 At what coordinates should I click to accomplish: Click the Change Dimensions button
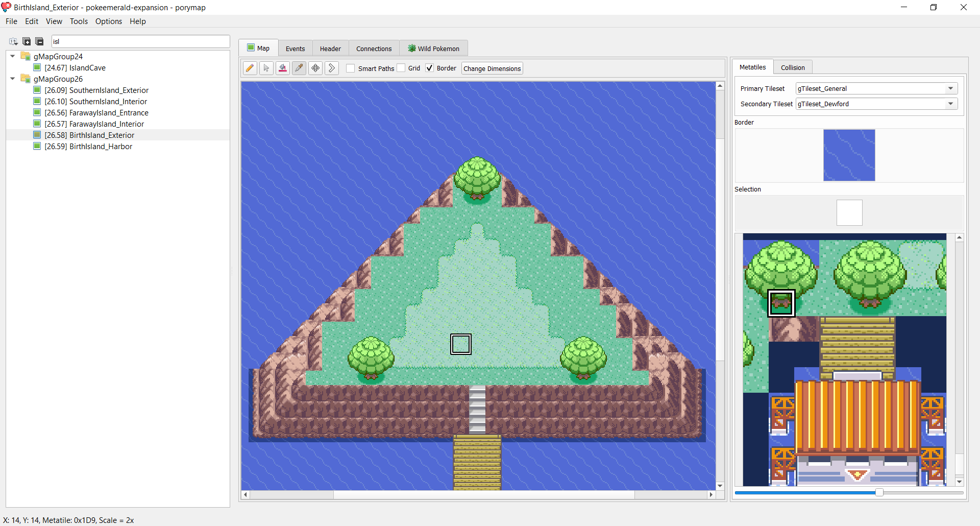click(x=492, y=68)
